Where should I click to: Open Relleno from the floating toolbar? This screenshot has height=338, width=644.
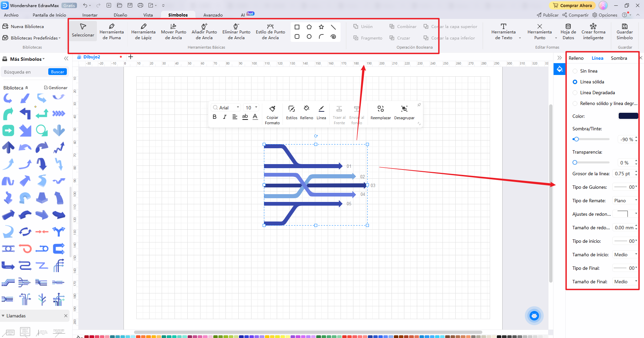[306, 112]
